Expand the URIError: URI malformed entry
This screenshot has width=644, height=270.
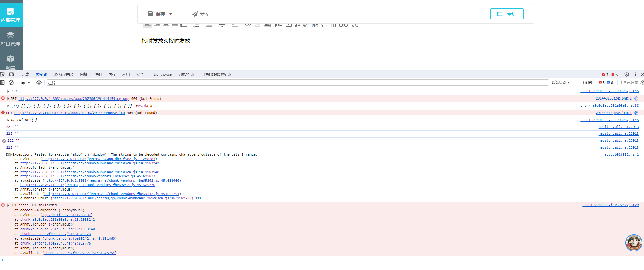click(8, 205)
